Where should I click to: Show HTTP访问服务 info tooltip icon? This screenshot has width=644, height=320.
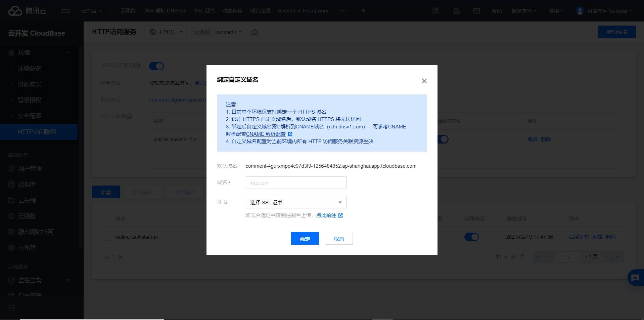coord(137,66)
